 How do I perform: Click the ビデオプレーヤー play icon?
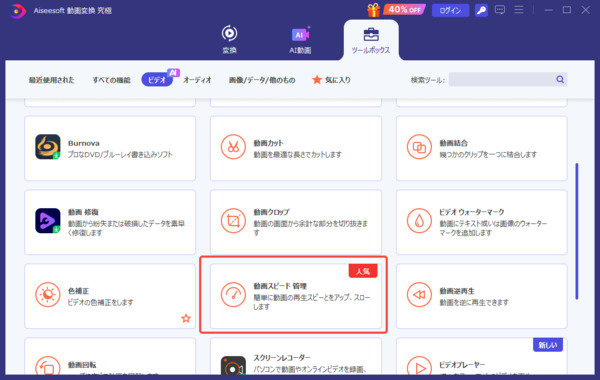click(419, 365)
